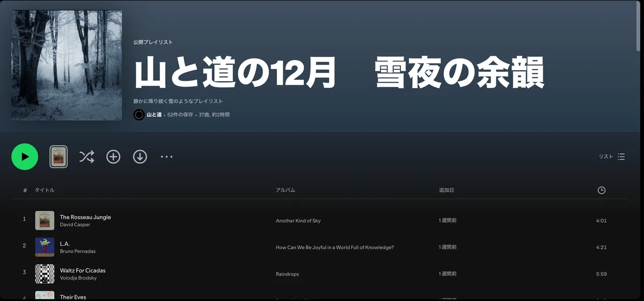Click track number 3

(24, 273)
